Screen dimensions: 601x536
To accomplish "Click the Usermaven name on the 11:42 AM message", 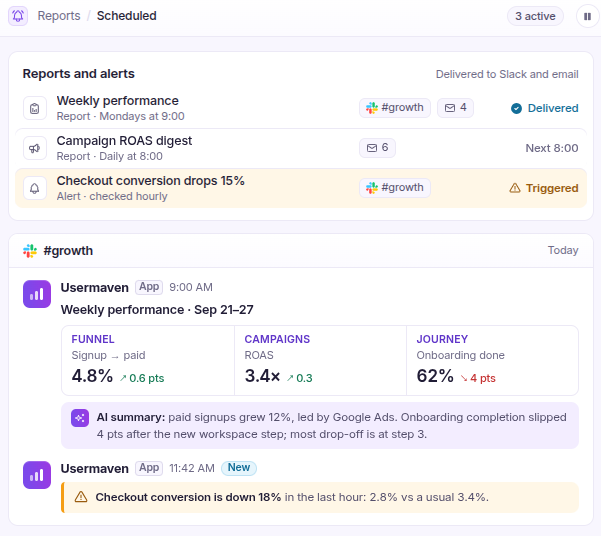I will click(x=95, y=469).
